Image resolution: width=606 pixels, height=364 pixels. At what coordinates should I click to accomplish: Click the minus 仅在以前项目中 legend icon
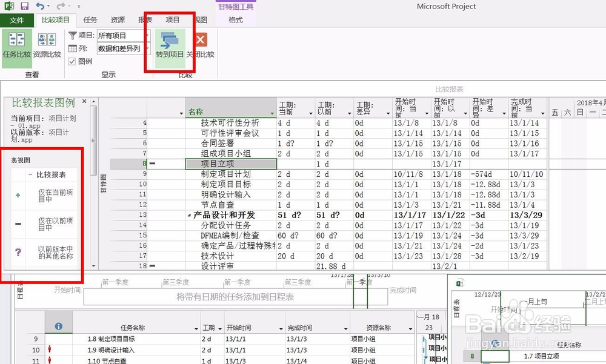18,223
